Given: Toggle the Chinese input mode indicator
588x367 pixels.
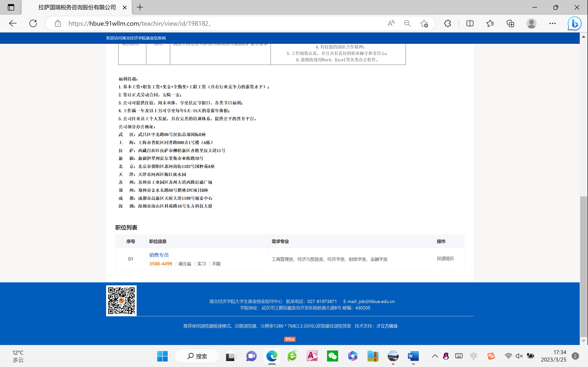Looking at the screenshot, I should [x=474, y=356].
